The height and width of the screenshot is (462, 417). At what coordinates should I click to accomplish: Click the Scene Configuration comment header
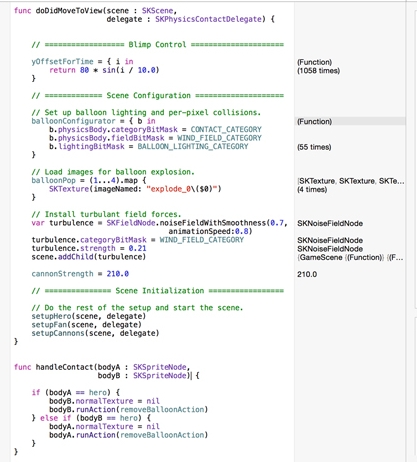[x=157, y=96]
